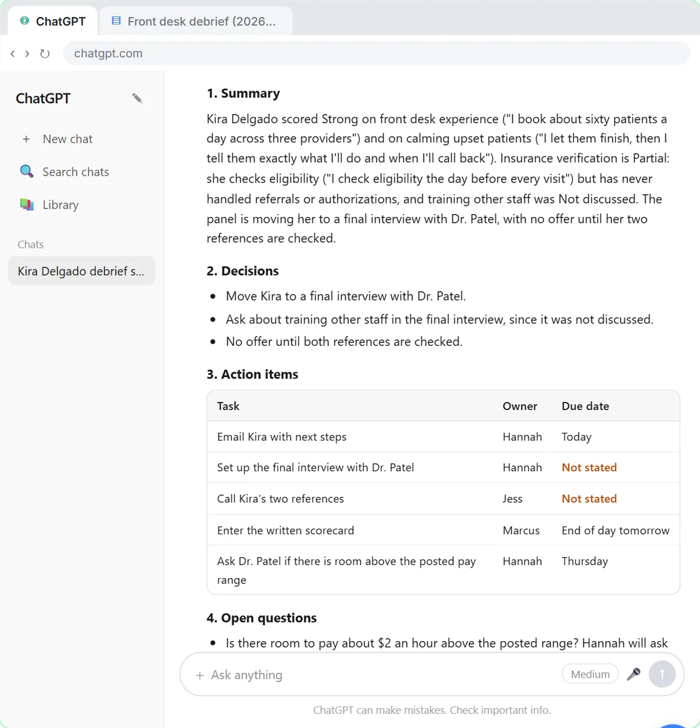
Task: Click 'Hannah' owner in Email Kira row
Action: (522, 437)
